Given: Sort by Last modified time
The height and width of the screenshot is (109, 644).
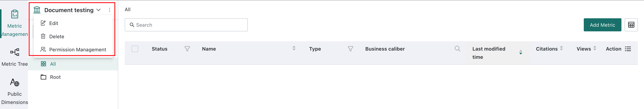Looking at the screenshot, I should tap(521, 52).
